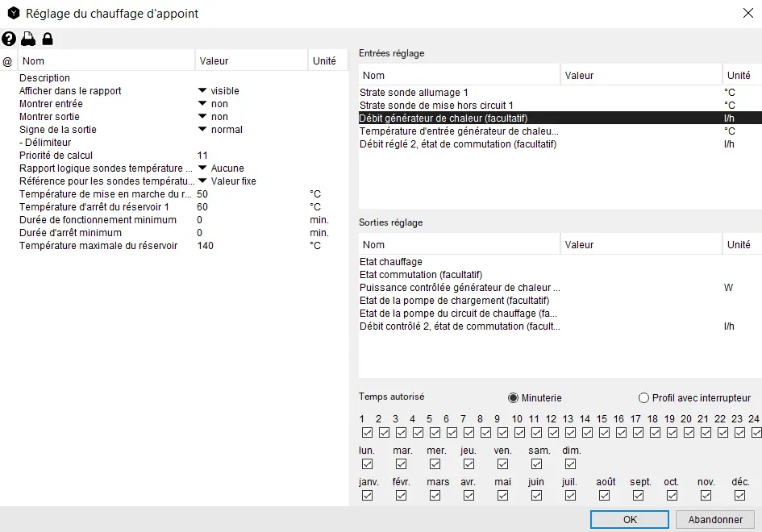
Task: Open the Montrer entrée dropdown
Action: 202,104
